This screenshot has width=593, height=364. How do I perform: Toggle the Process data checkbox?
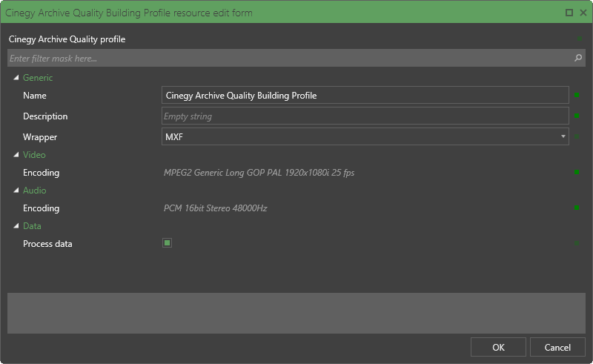[168, 243]
